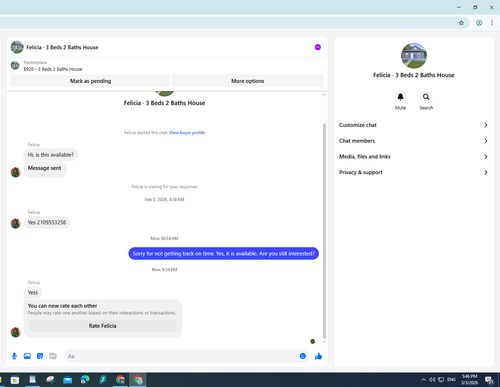This screenshot has width=500, height=387.
Task: Click the blue 'Sorry for not getting back' message
Action: pos(224,254)
